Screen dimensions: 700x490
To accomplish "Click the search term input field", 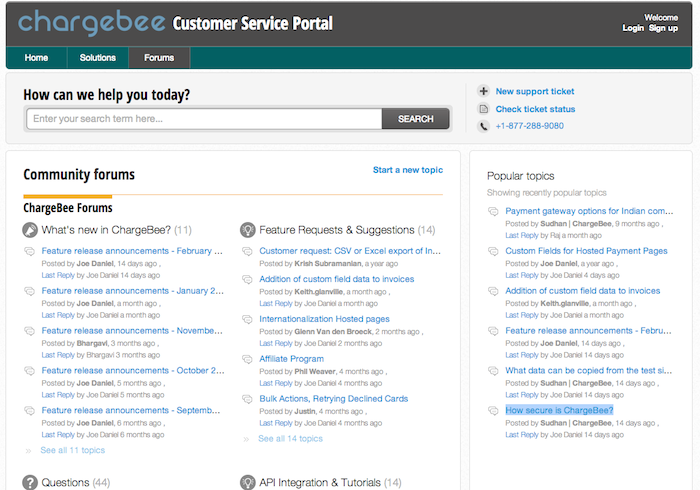I will point(204,119).
